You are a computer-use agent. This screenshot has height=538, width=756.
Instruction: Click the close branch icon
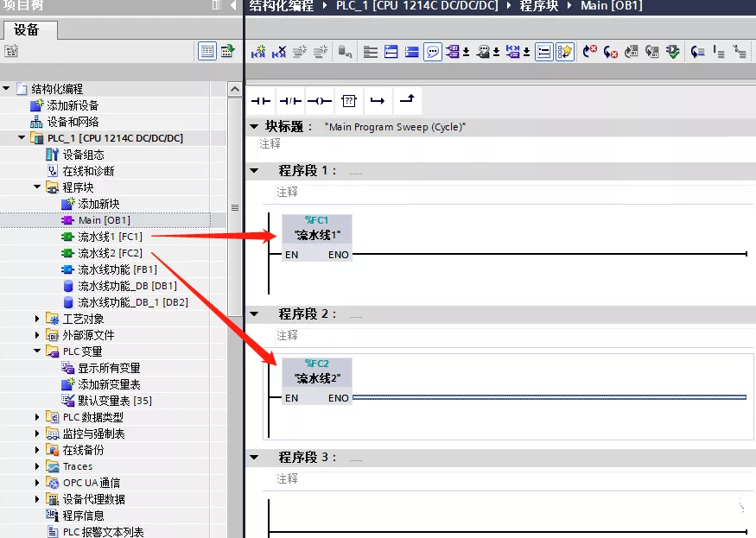[407, 101]
